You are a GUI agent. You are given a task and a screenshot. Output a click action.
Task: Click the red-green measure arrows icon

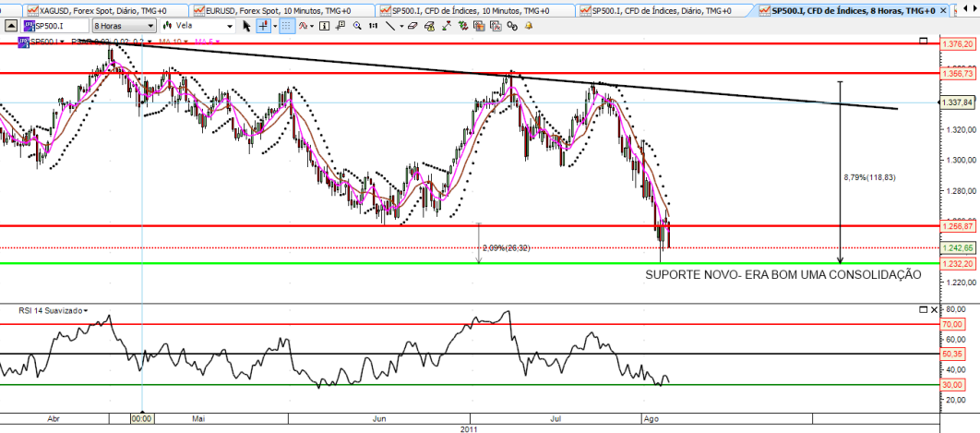tap(447, 26)
